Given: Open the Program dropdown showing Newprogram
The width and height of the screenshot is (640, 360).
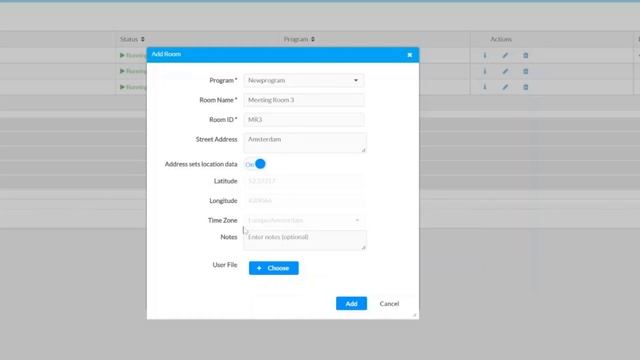Looking at the screenshot, I should (x=304, y=80).
